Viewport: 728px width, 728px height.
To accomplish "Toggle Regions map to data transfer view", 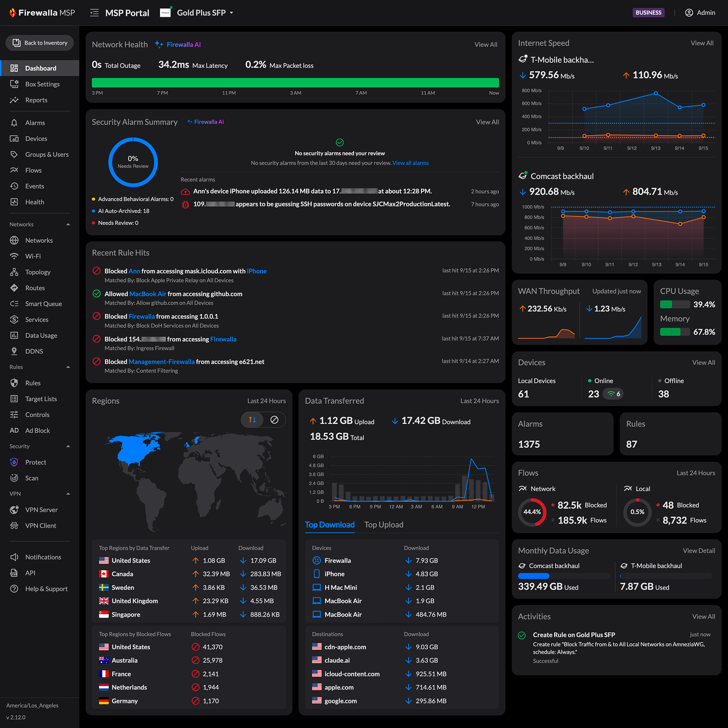I will click(253, 420).
